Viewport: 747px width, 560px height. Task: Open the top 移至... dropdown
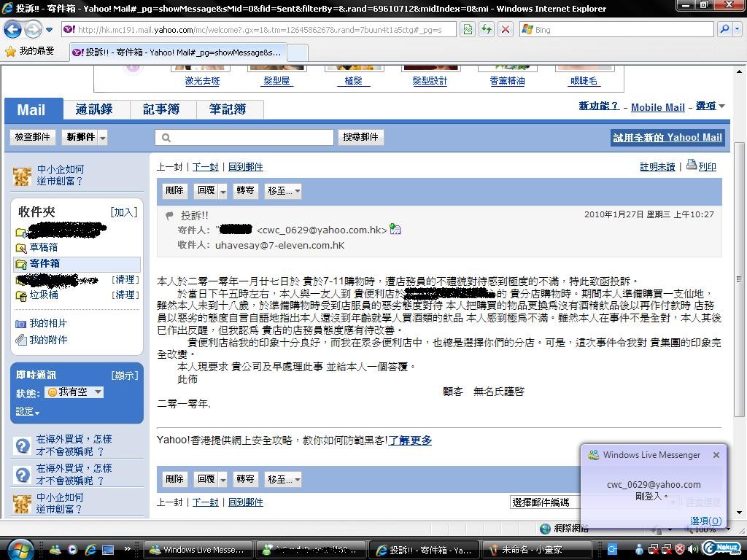pyautogui.click(x=283, y=190)
